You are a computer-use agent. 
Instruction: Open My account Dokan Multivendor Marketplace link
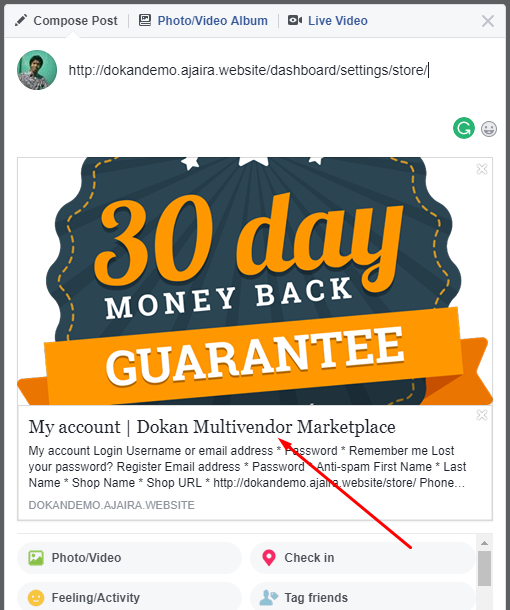[x=212, y=427]
